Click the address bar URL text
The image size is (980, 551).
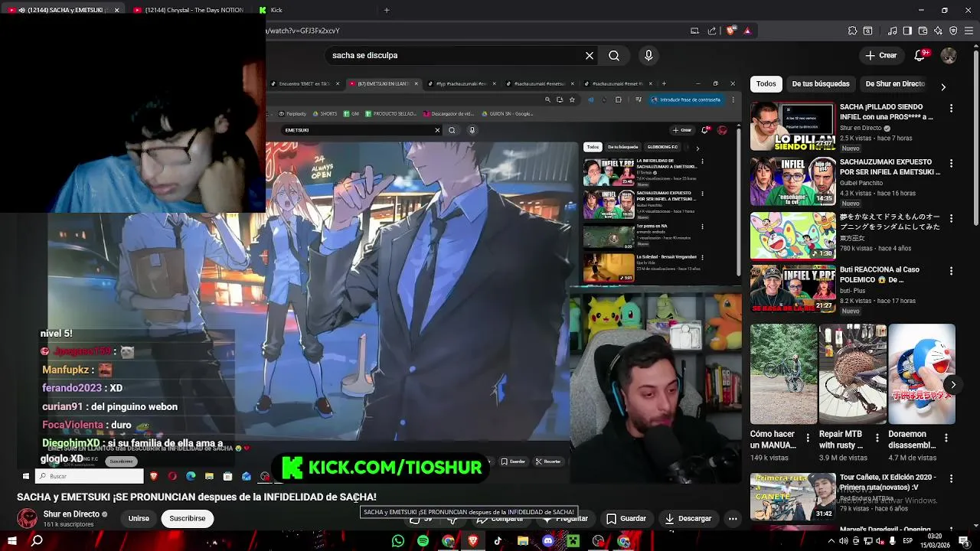[302, 31]
